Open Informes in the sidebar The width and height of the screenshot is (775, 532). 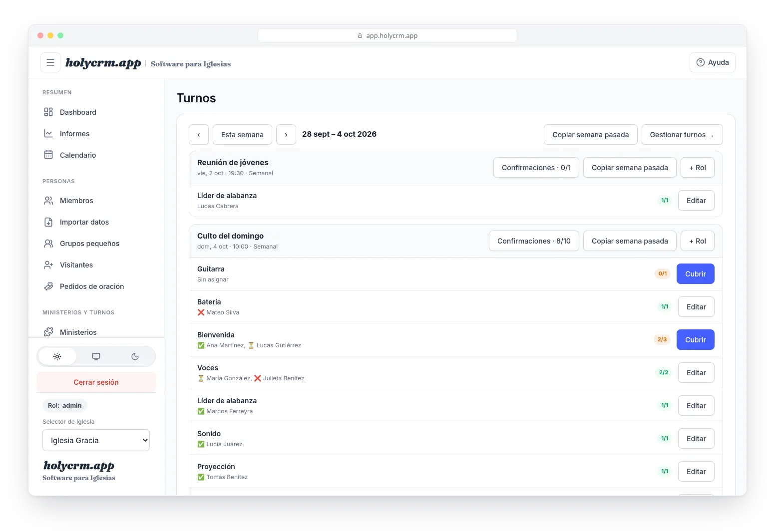(x=96, y=133)
